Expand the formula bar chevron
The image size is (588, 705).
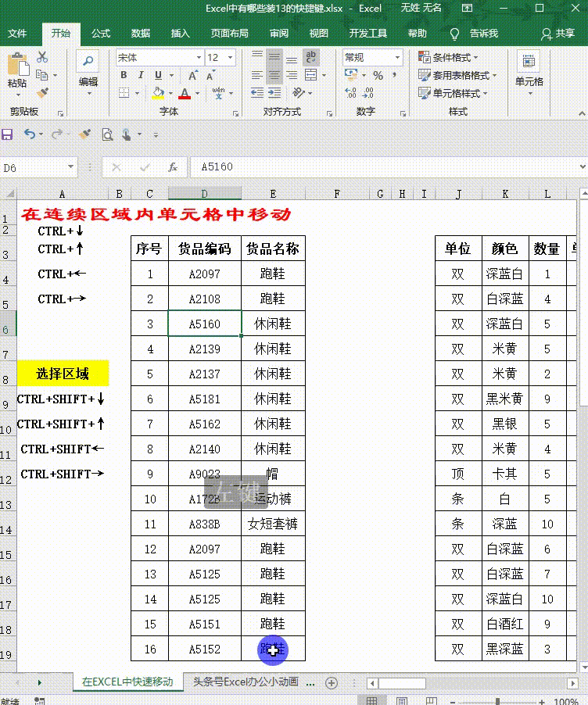coord(583,166)
